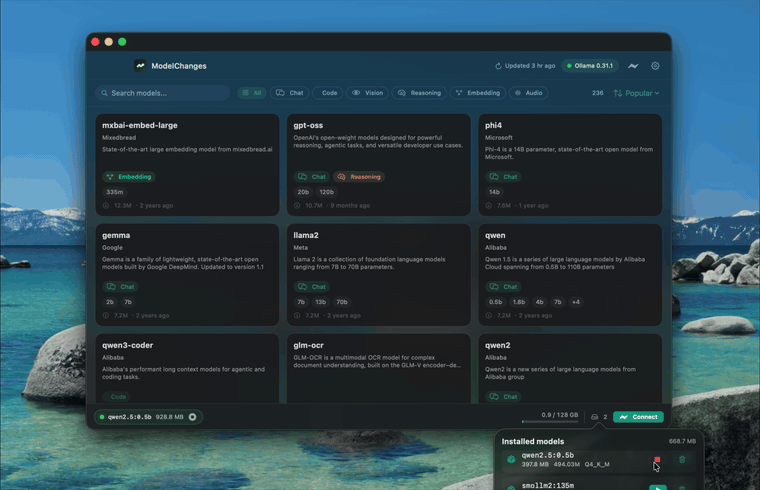Viewport: 760px width, 490px height.
Task: Select the 20b size on gpt-oss
Action: (x=303, y=192)
